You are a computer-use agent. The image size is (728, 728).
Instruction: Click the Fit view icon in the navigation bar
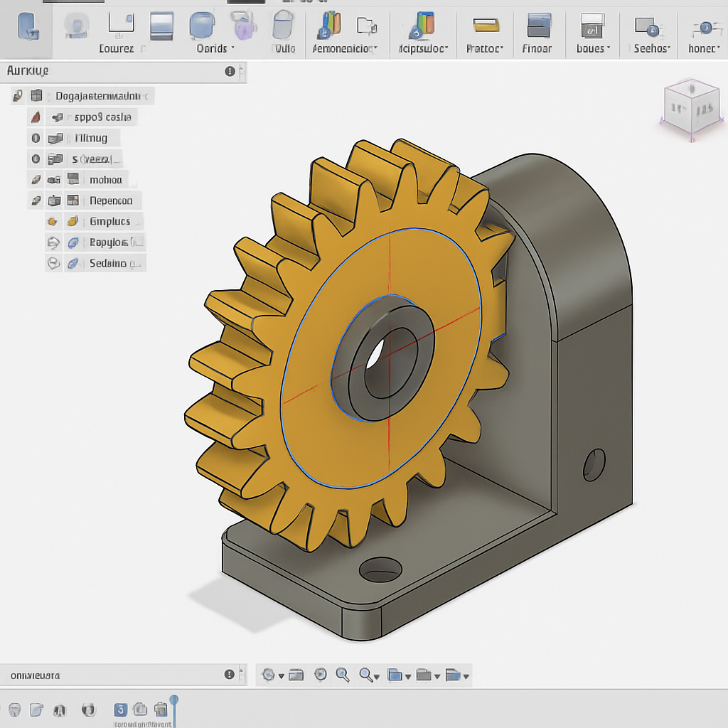click(x=365, y=674)
